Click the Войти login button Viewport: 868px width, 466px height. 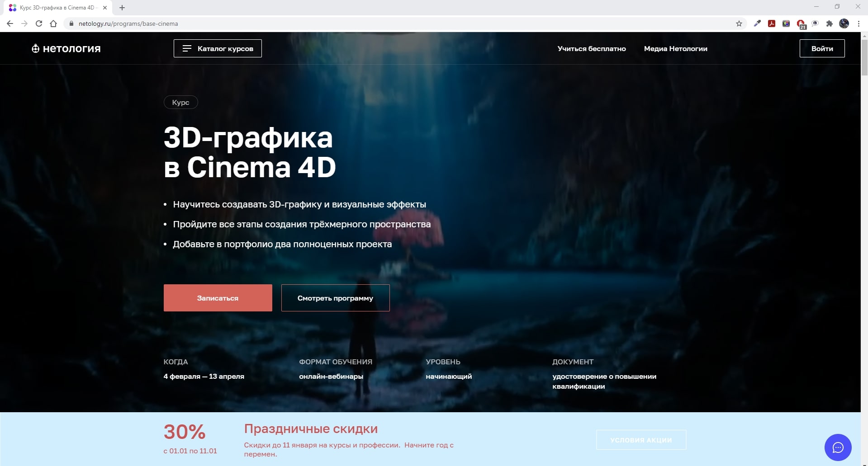[x=822, y=48]
